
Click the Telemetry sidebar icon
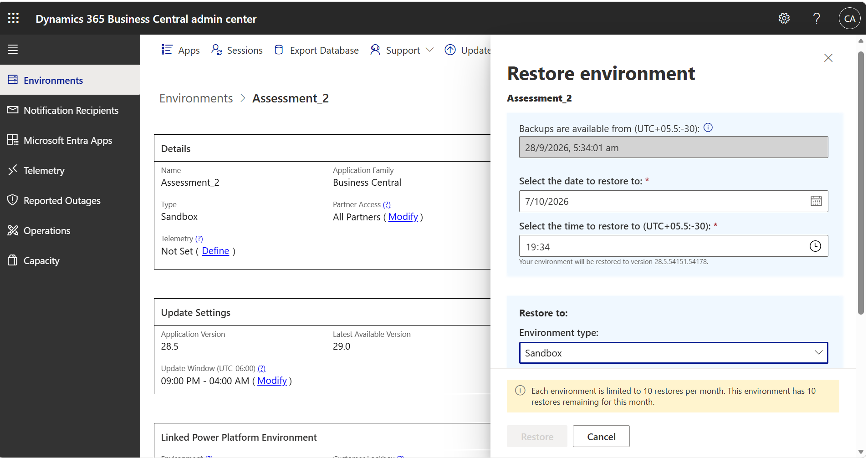click(13, 170)
